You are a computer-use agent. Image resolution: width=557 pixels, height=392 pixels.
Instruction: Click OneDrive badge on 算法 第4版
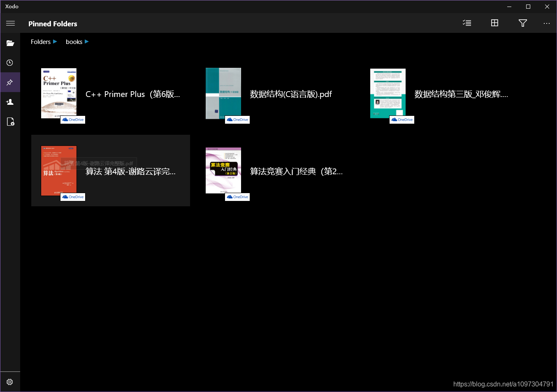point(73,197)
